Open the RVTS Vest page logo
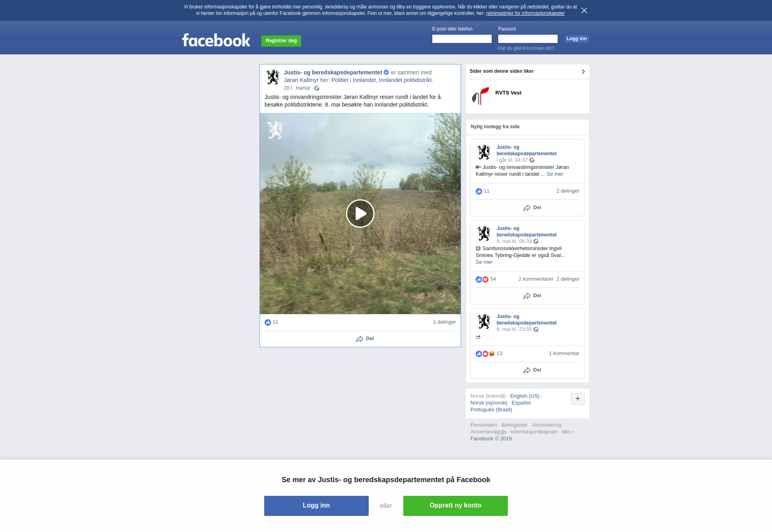Screen dimensions: 772x532 [481, 96]
